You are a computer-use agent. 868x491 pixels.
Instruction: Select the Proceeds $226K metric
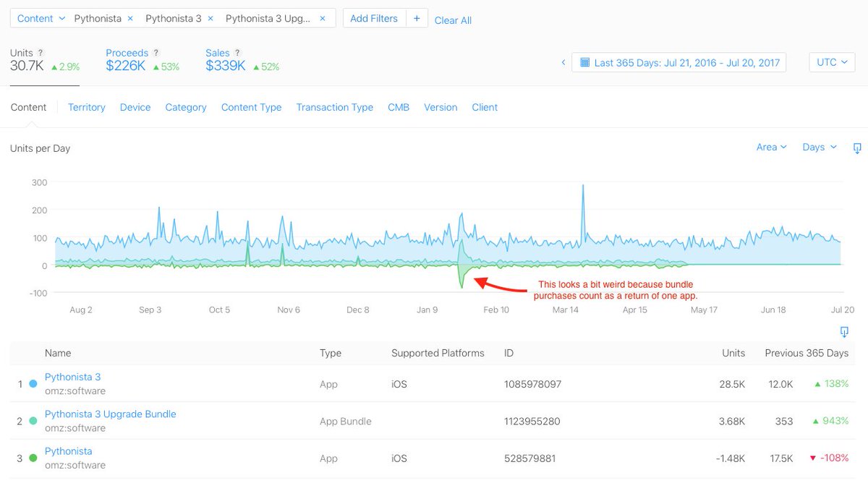[142, 59]
